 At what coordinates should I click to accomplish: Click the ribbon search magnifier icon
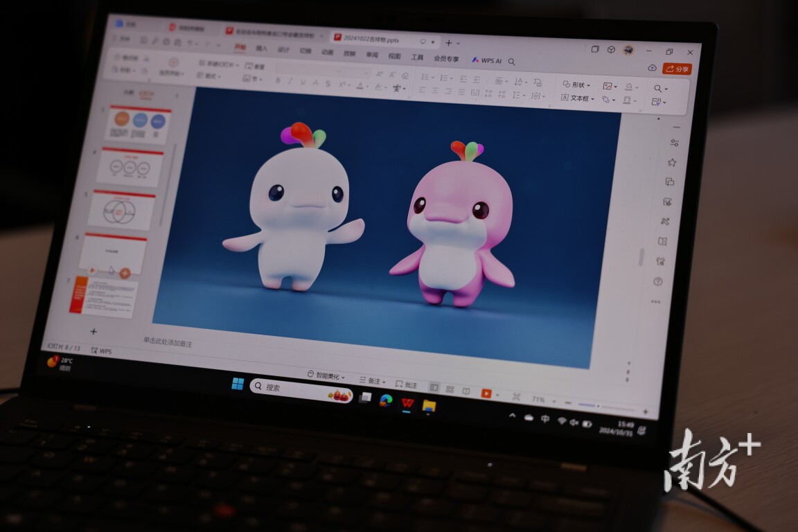coord(512,62)
